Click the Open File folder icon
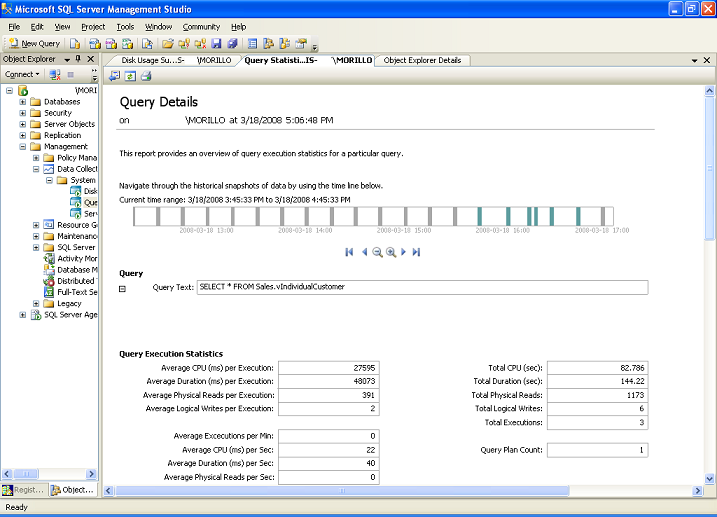The height and width of the screenshot is (517, 717). [x=168, y=43]
